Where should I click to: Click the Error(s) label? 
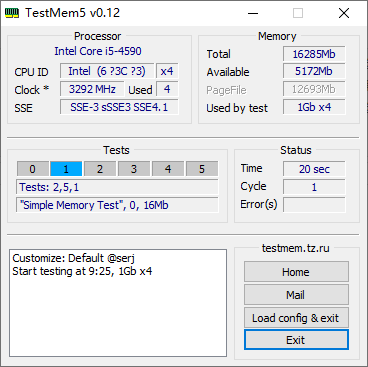259,204
